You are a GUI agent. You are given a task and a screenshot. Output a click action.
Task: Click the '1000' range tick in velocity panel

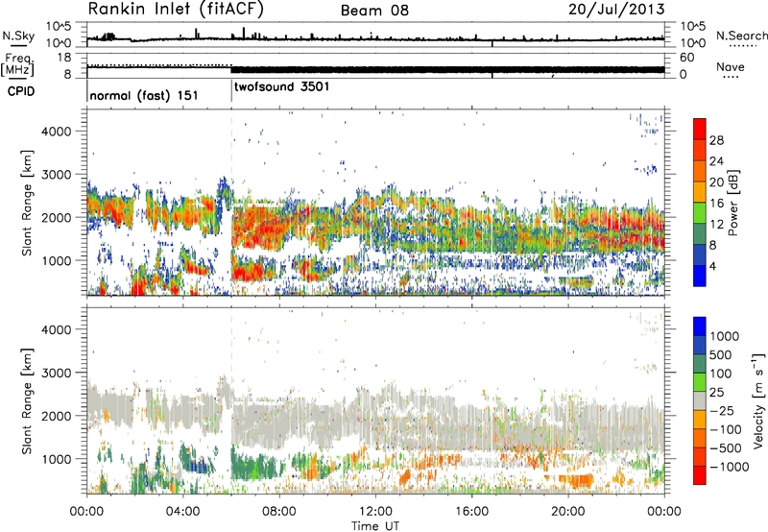(57, 459)
